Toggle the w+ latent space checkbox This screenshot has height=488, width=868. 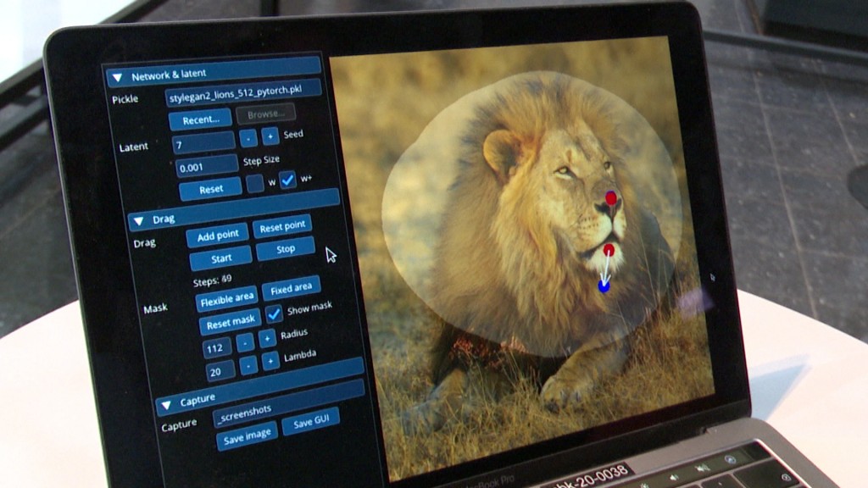pos(288,180)
